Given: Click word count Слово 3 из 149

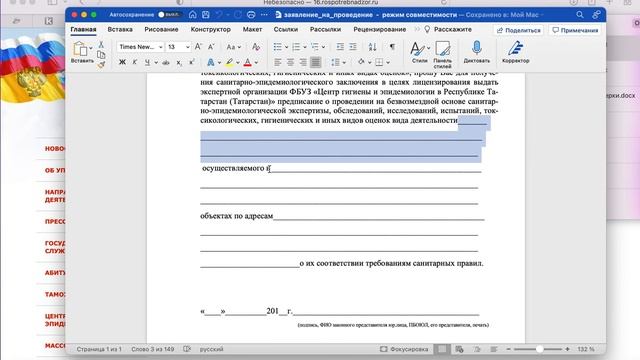Looking at the screenshot, I should click(153, 349).
